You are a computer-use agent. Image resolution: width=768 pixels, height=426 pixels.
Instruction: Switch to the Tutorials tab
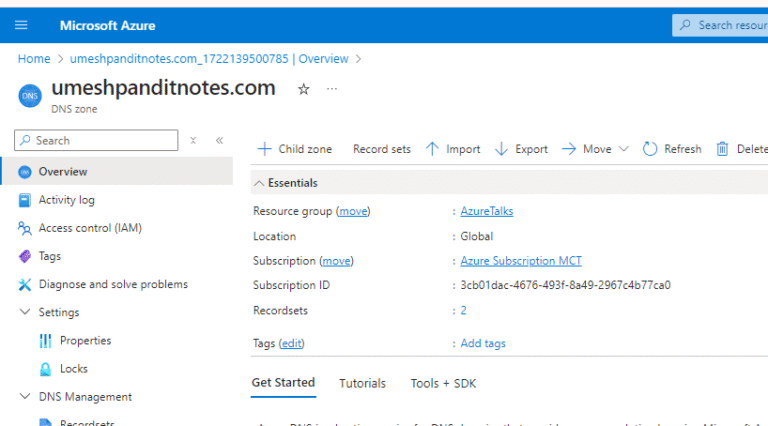tap(362, 383)
